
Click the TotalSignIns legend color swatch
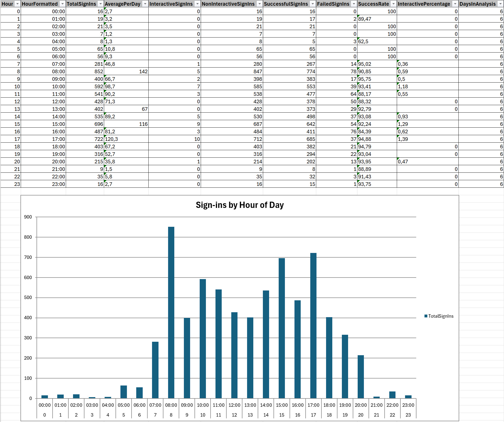(426, 316)
